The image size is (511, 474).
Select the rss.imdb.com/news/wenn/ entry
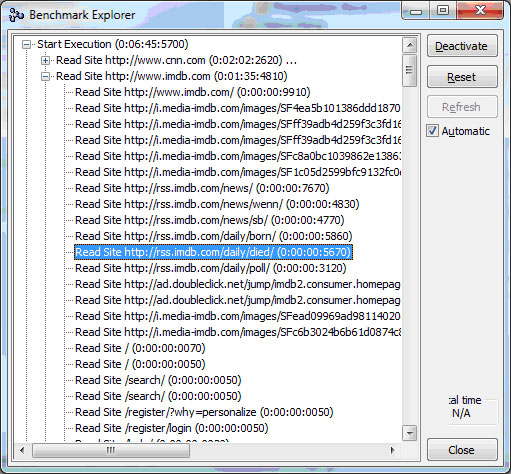(x=217, y=204)
